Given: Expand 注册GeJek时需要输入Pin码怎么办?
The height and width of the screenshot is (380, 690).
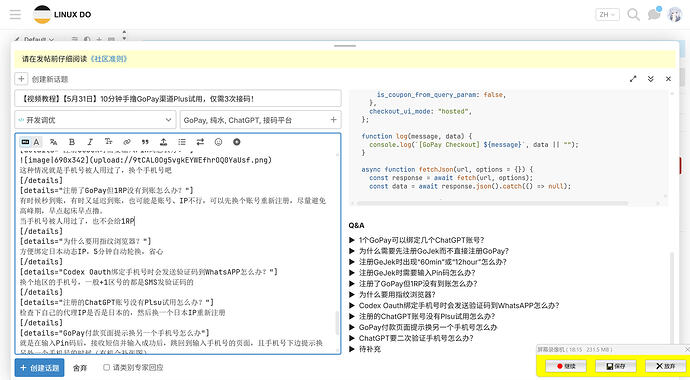Looking at the screenshot, I should (412, 273).
